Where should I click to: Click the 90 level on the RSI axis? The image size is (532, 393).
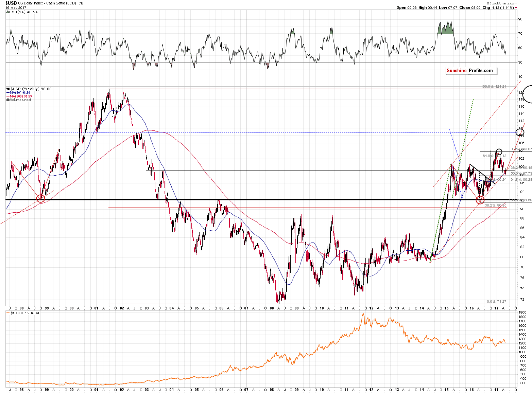pyautogui.click(x=520, y=19)
